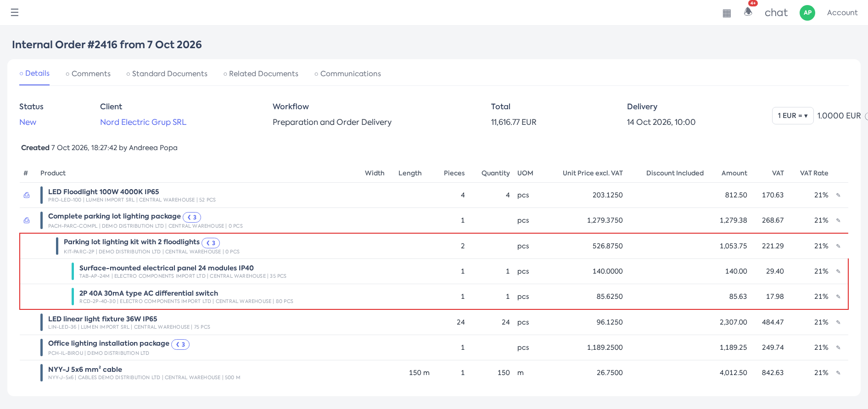The width and height of the screenshot is (868, 409).
Task: Open client Nord Electric Grup SRL
Action: pyautogui.click(x=143, y=122)
